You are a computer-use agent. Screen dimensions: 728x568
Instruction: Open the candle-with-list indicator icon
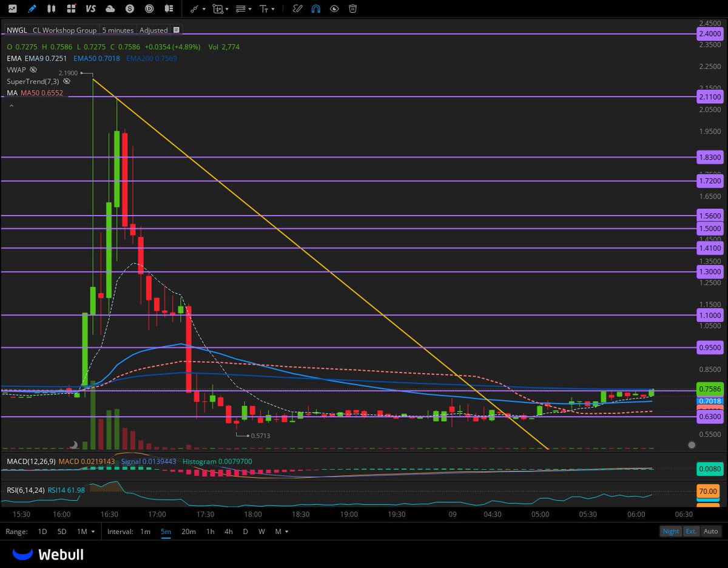(169, 8)
